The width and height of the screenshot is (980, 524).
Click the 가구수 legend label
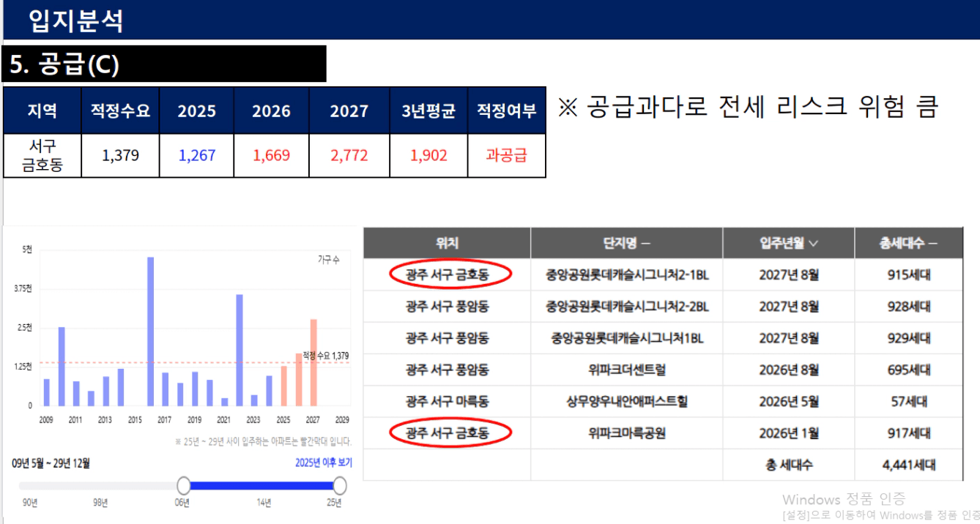pos(328,260)
